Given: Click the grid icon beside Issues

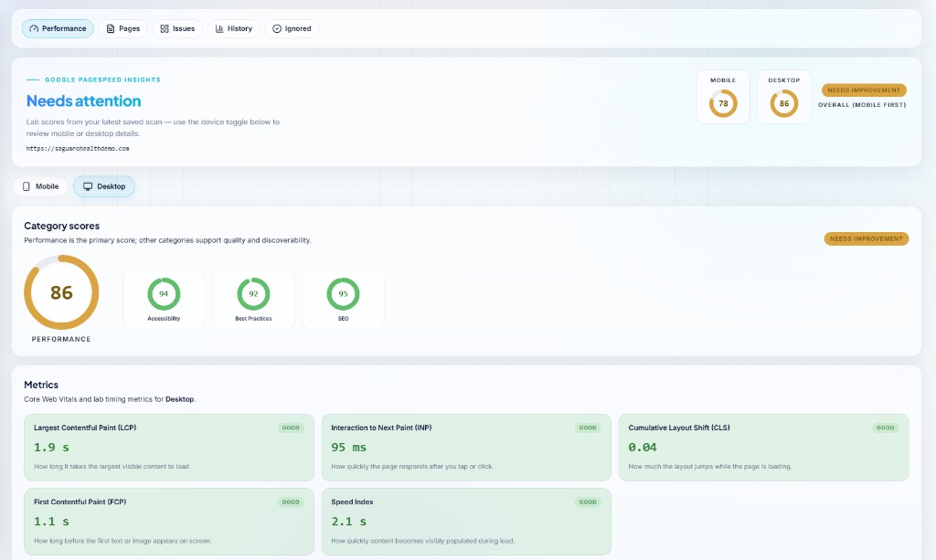Looking at the screenshot, I should 165,28.
